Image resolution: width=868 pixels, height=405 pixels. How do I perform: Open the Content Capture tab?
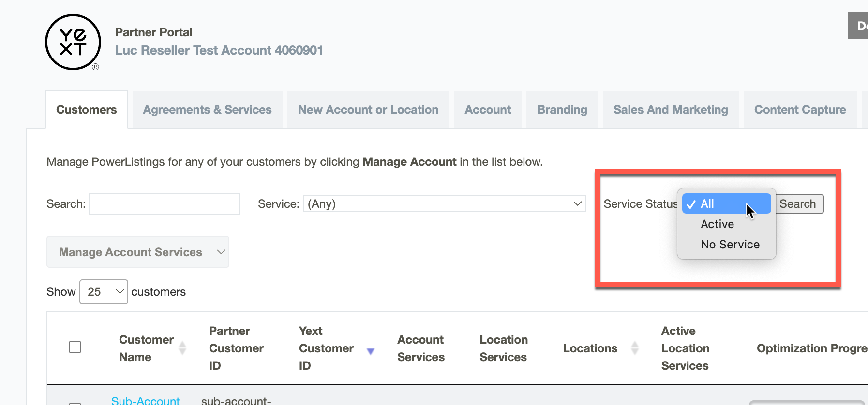(800, 110)
